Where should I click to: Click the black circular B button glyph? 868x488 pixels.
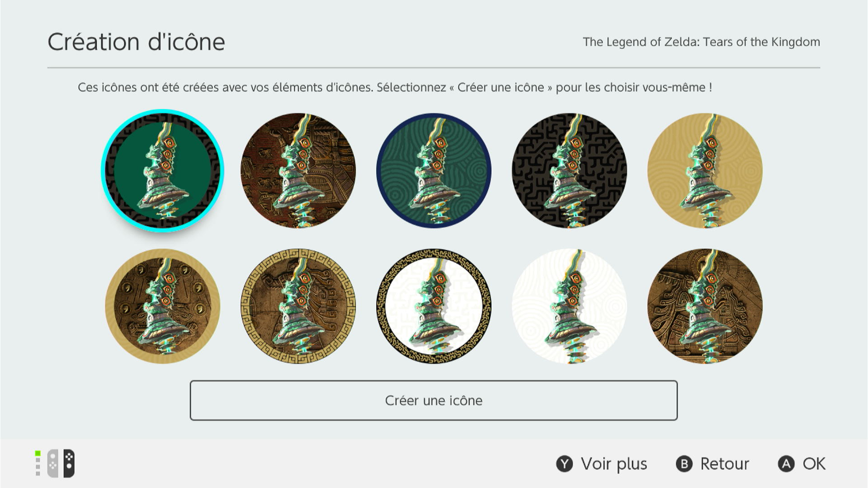coord(684,464)
